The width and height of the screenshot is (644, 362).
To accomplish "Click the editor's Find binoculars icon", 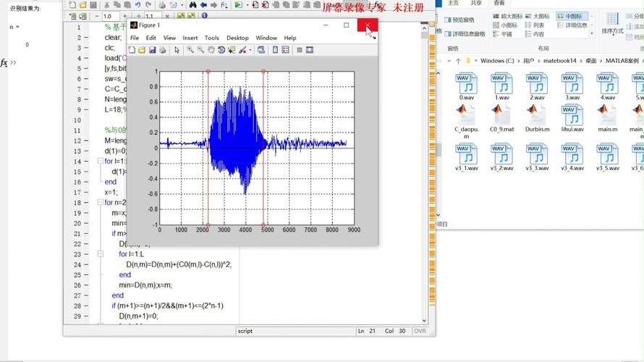I will point(192,5).
